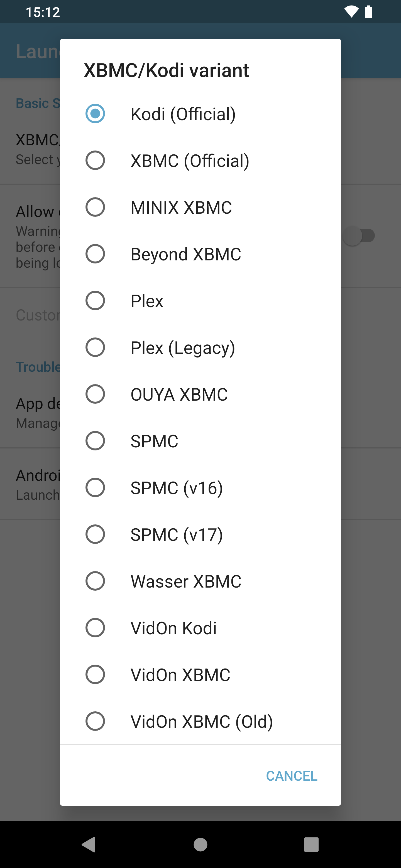Tap the Android back navigation icon
The height and width of the screenshot is (868, 401).
89,844
